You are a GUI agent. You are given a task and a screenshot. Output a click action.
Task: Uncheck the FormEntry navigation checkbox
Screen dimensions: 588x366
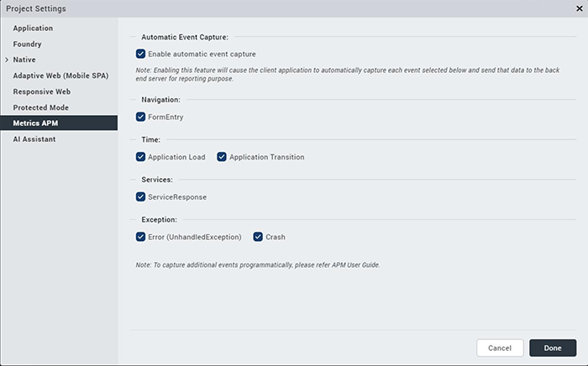click(x=140, y=118)
